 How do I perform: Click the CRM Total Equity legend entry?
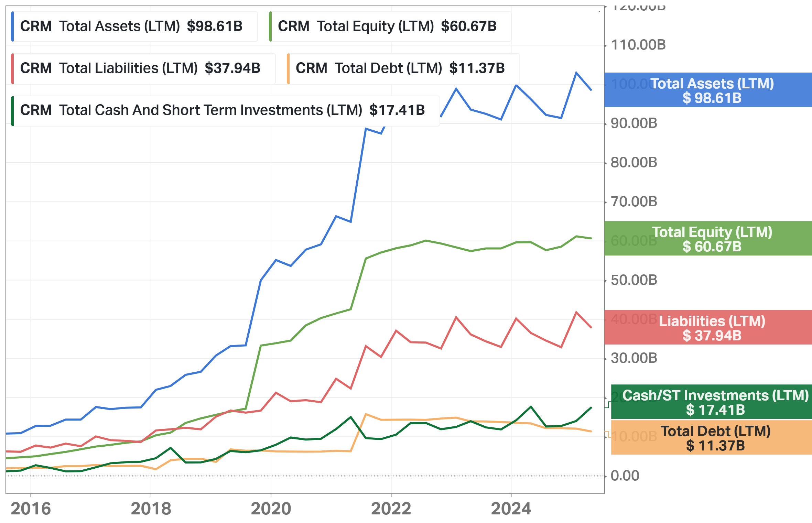[x=390, y=26]
